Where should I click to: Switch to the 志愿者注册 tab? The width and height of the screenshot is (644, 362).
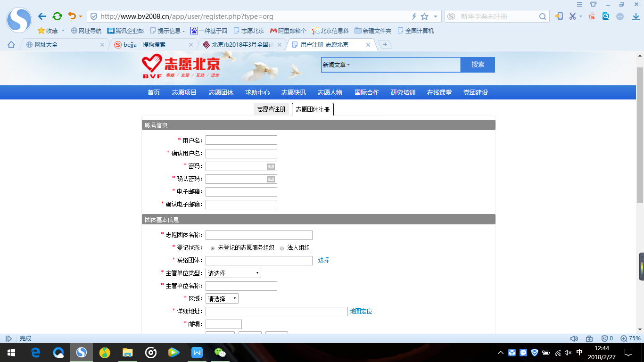tap(271, 109)
